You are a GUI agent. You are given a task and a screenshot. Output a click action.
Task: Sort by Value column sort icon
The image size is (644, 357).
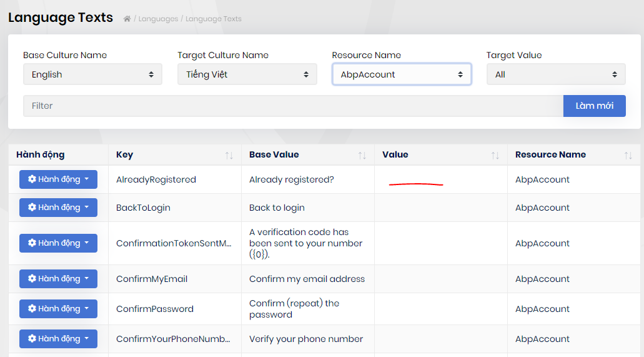(495, 155)
